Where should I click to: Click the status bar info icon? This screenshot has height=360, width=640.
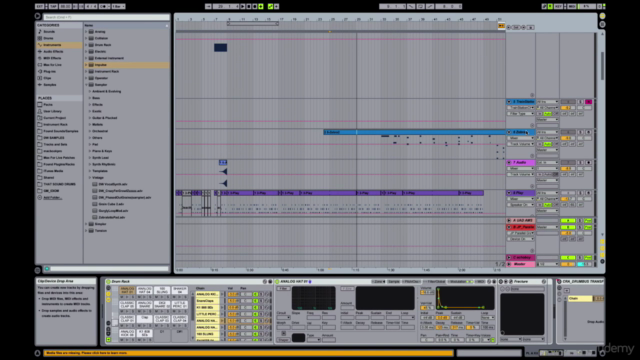(38, 353)
